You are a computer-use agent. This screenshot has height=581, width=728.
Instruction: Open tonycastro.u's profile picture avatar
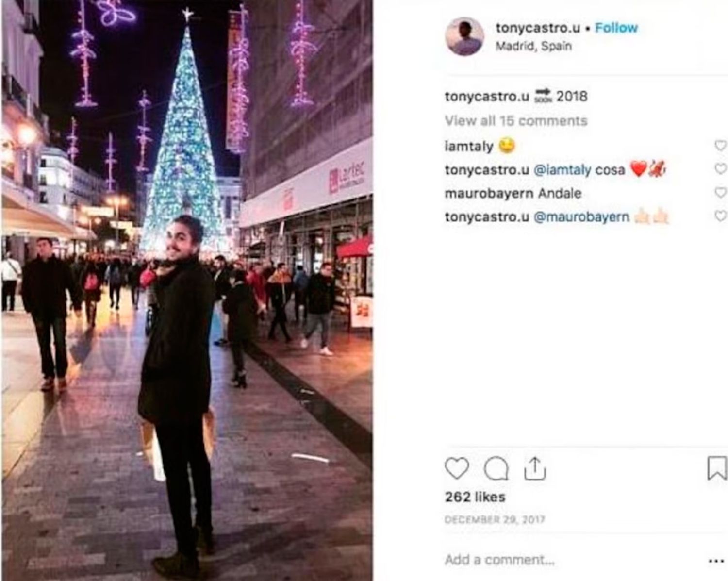coord(464,36)
